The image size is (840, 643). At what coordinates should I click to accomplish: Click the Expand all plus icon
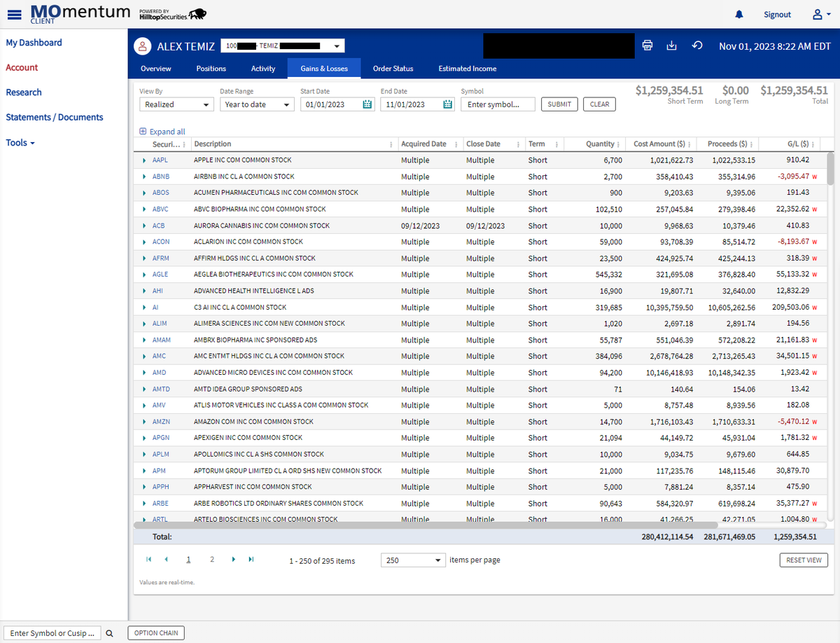tap(143, 132)
